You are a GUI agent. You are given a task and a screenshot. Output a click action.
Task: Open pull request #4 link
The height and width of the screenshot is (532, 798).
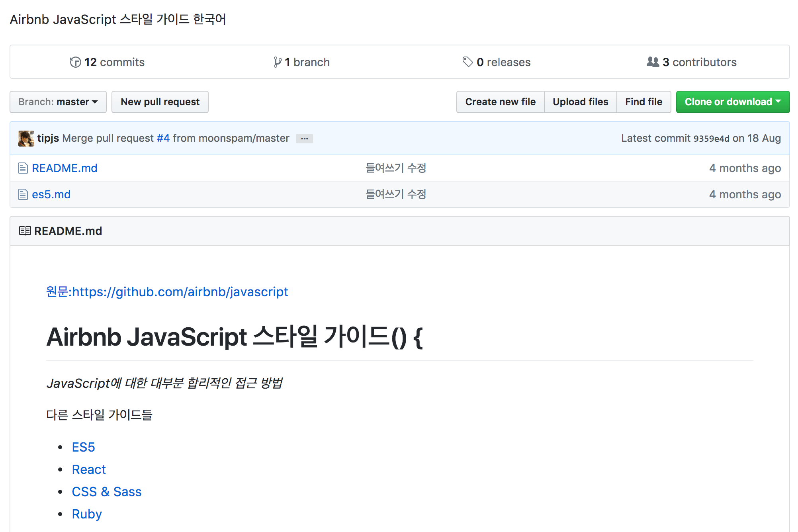(163, 138)
